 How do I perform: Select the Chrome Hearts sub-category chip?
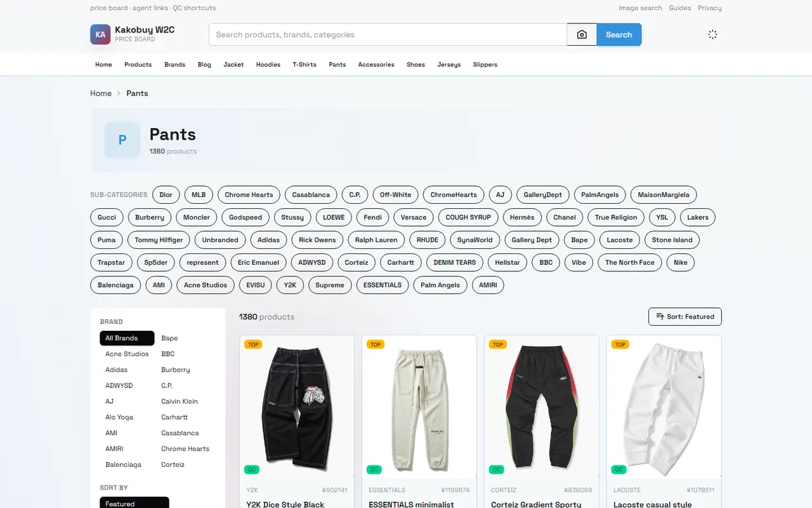[x=249, y=194]
